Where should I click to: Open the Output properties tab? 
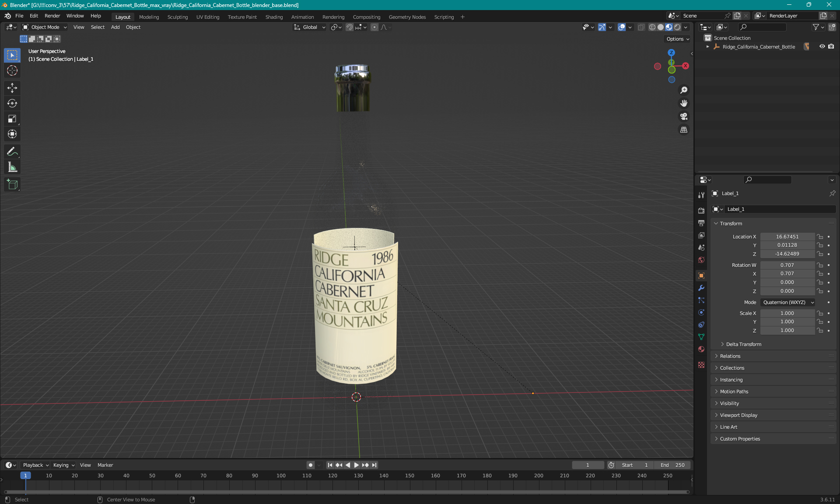(701, 223)
